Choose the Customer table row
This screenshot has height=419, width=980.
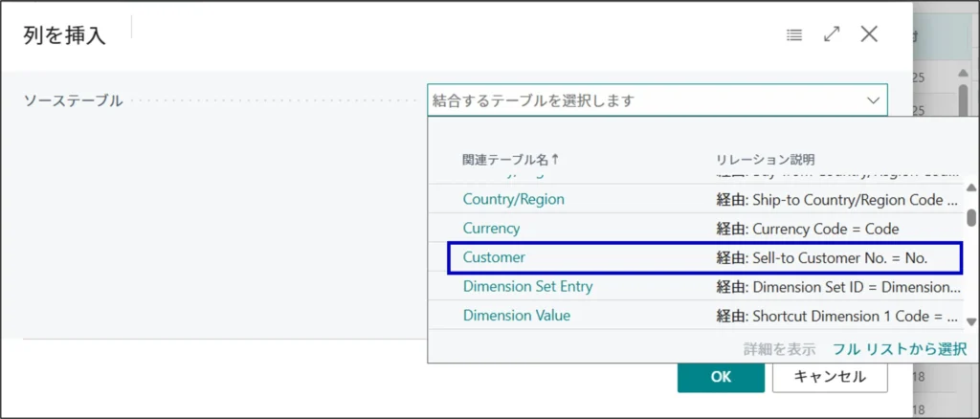pyautogui.click(x=494, y=257)
